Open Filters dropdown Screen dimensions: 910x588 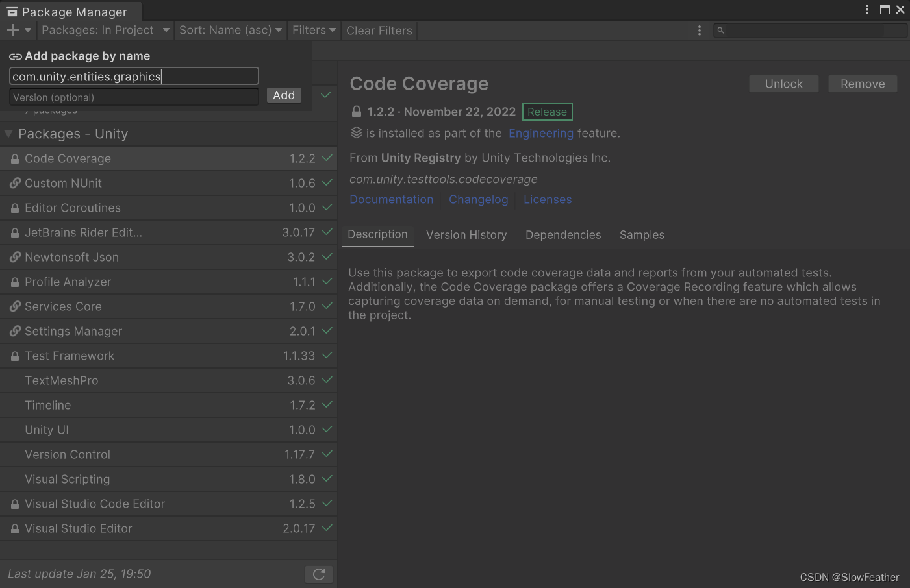tap(314, 30)
